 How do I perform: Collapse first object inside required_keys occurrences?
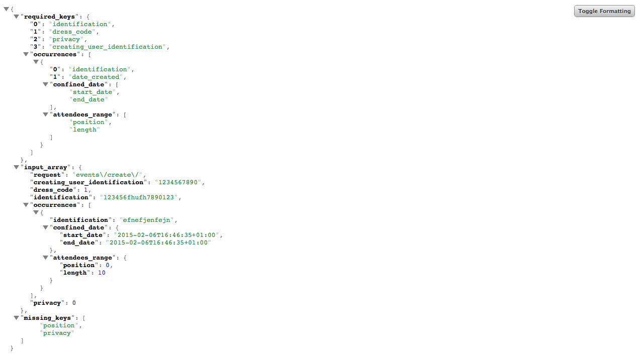pos(36,62)
